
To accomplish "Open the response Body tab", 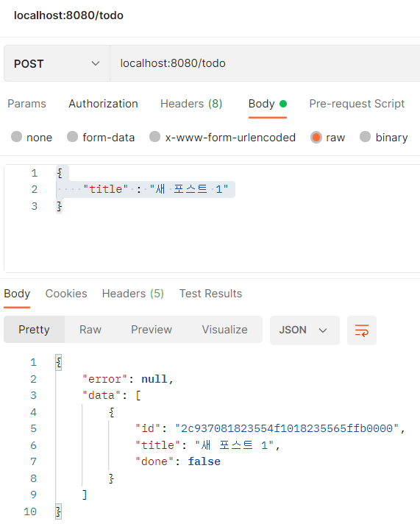I will [x=17, y=294].
